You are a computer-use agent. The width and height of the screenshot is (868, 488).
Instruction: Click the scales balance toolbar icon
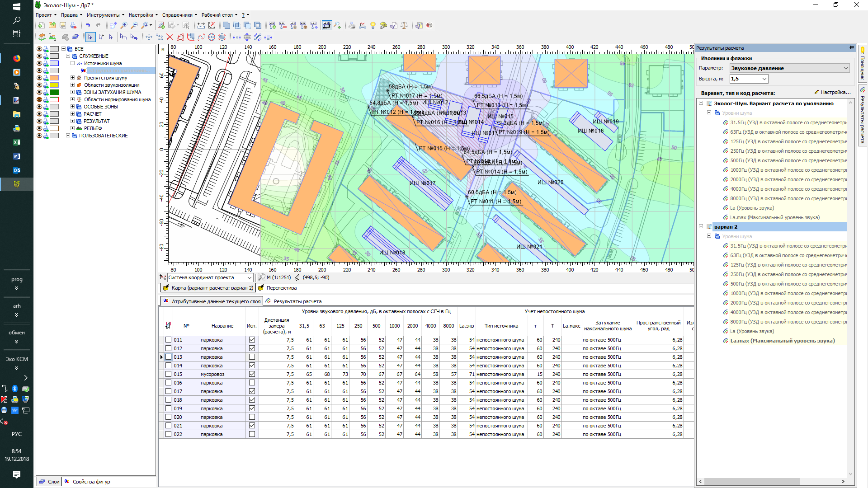[x=404, y=26]
